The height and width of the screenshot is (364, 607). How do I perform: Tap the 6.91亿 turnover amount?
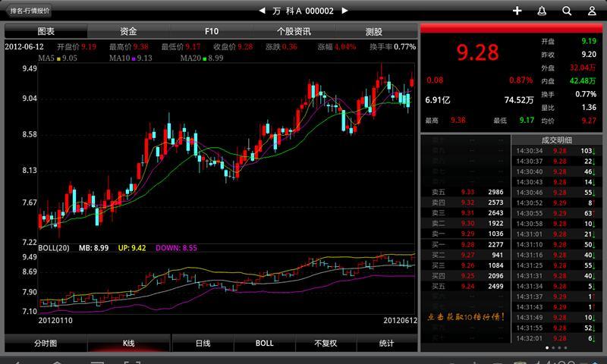pos(438,100)
